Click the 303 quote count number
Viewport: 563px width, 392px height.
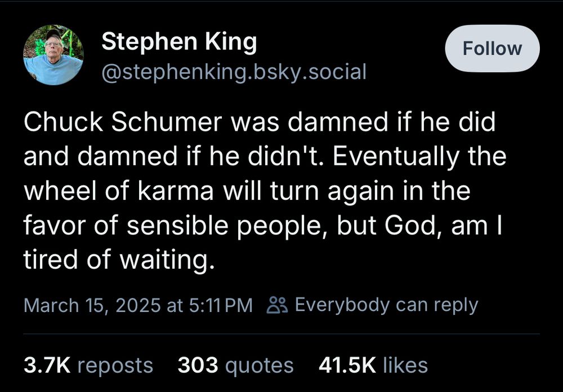pos(198,365)
